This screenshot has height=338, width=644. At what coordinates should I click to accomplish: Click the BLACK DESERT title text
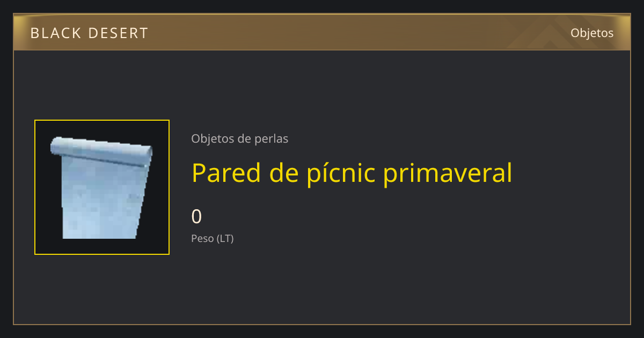(x=89, y=33)
